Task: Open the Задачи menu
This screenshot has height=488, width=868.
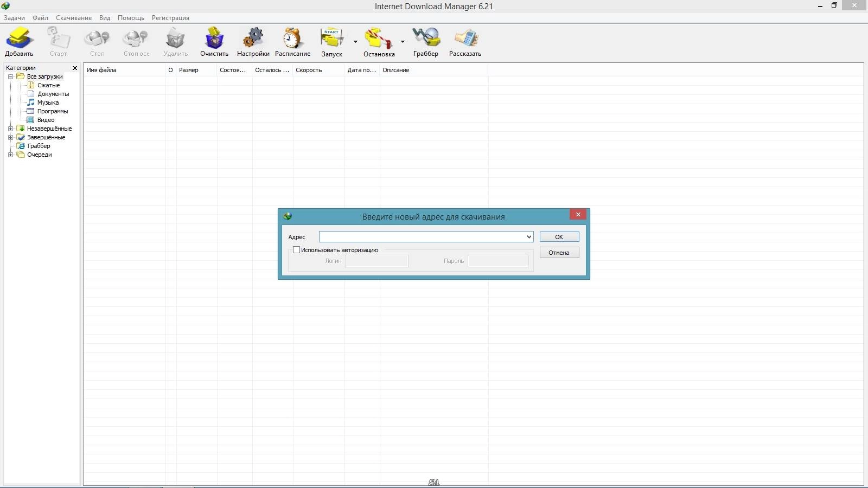Action: pos(15,18)
